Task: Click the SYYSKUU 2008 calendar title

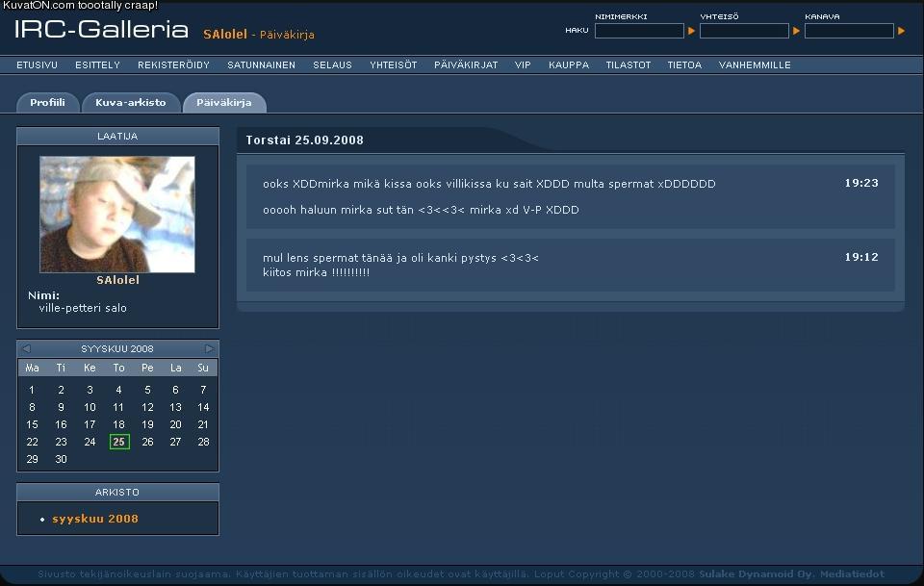Action: 117,348
